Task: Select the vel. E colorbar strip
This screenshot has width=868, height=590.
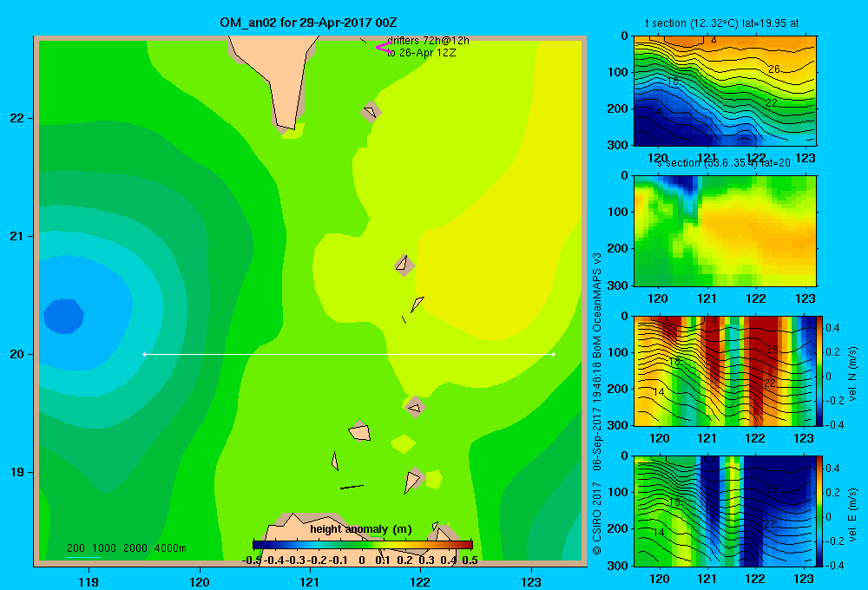Action: pyautogui.click(x=820, y=511)
